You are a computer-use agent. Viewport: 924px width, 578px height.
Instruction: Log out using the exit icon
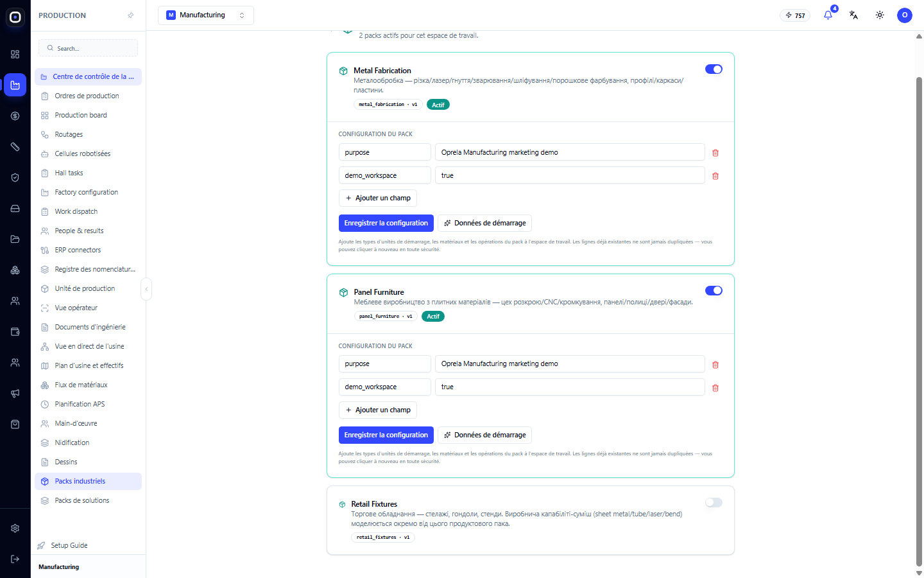click(15, 559)
